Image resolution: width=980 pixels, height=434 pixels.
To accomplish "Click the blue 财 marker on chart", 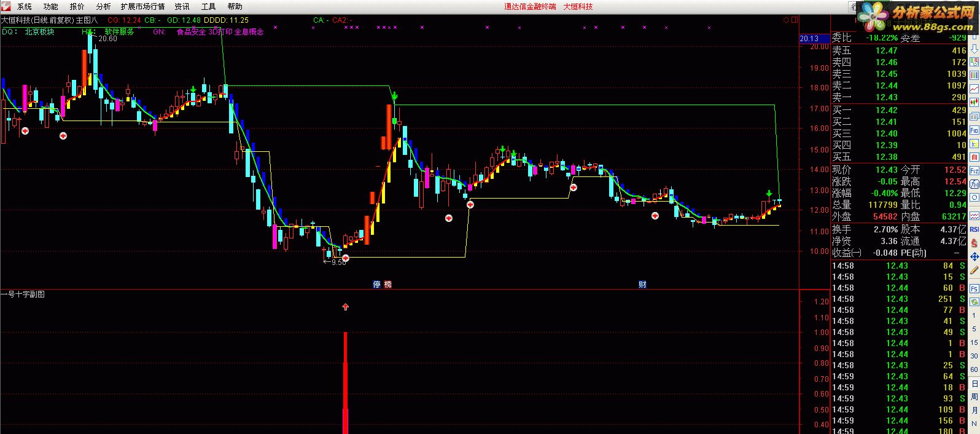I will 642,284.
